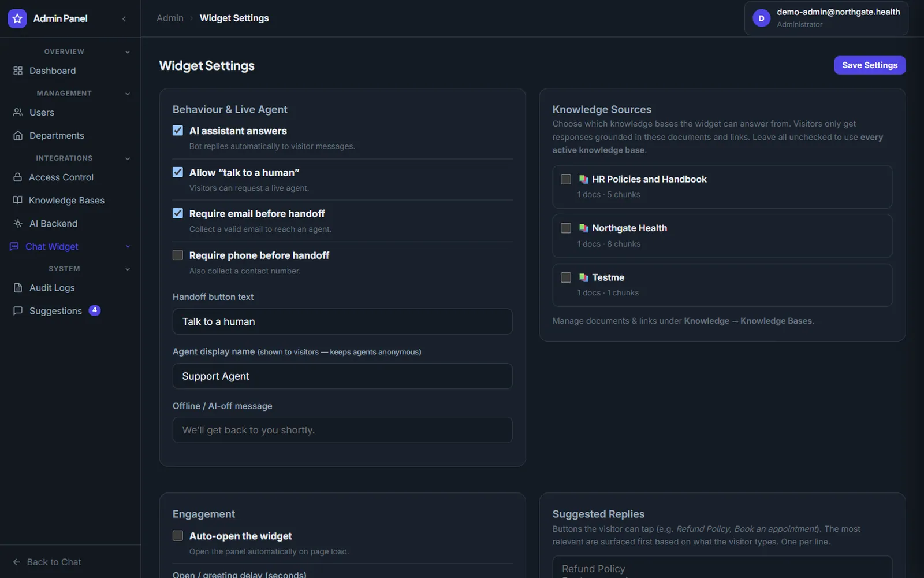Click the Northgate Health books icon
The width and height of the screenshot is (924, 578).
(584, 228)
